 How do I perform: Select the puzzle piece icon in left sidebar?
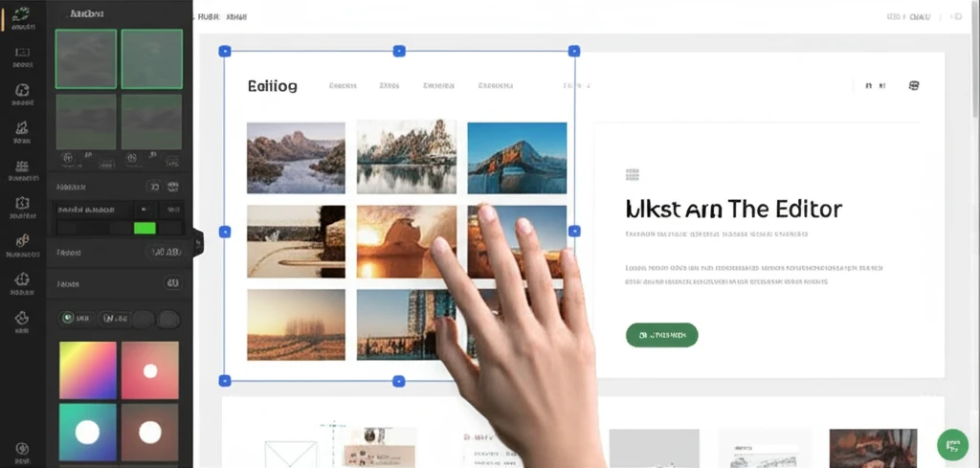click(23, 280)
